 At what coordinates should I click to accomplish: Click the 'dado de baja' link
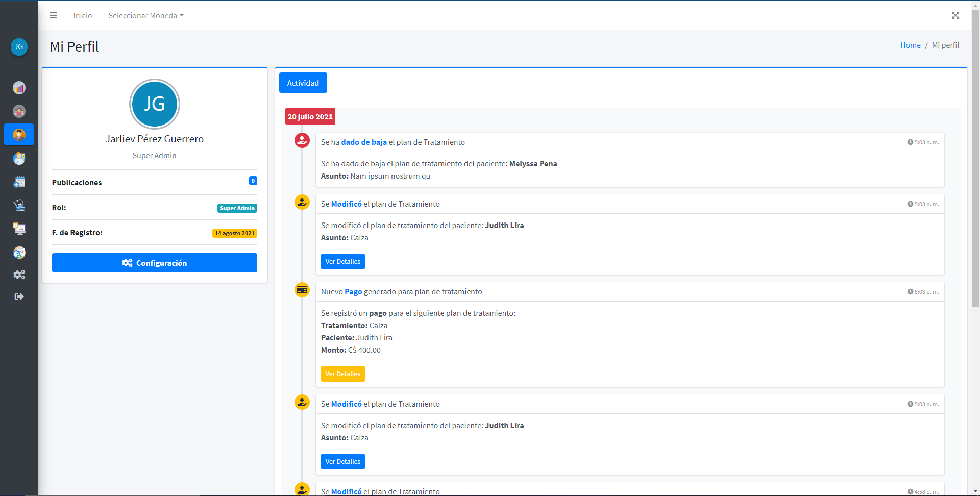coord(363,142)
